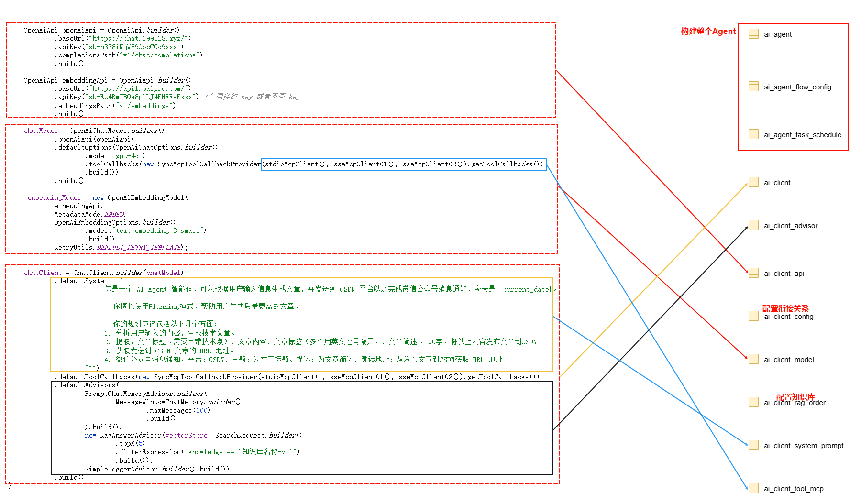Select the ai_agent_flow_config table icon
The image size is (861, 504).
pos(753,87)
